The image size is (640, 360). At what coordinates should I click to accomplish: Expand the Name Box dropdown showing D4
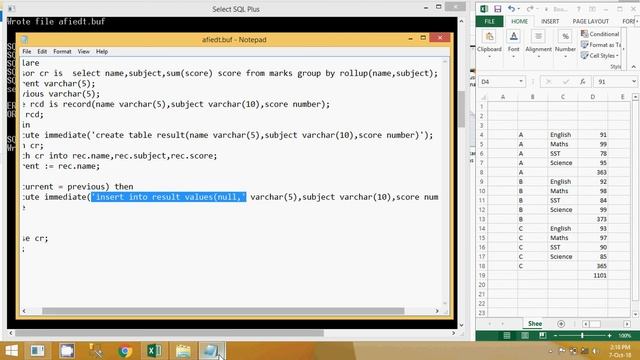pos(521,82)
